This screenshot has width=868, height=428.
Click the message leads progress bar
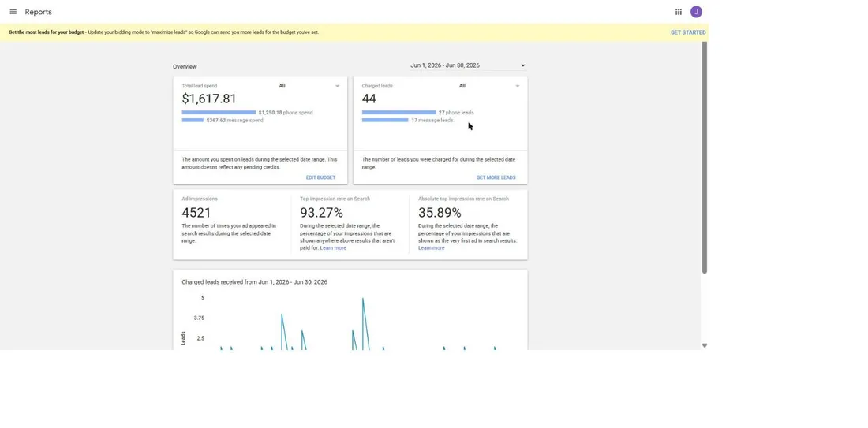coord(385,120)
